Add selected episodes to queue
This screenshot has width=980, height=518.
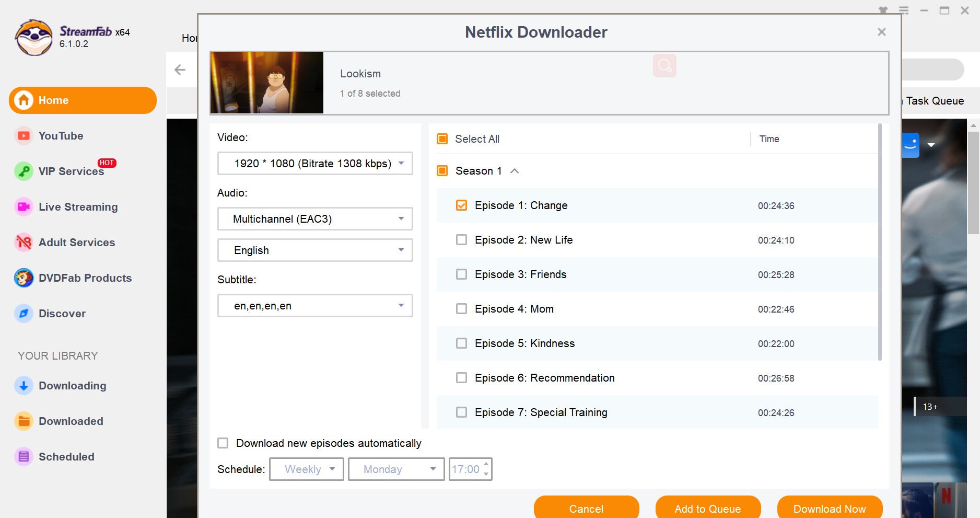coord(707,508)
